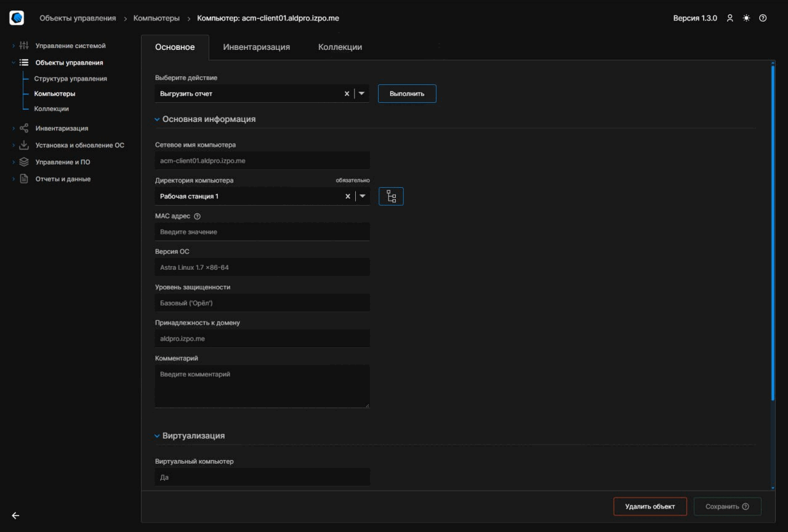Click the back arrow in the bottom-left corner
788x532 pixels.
point(15,515)
